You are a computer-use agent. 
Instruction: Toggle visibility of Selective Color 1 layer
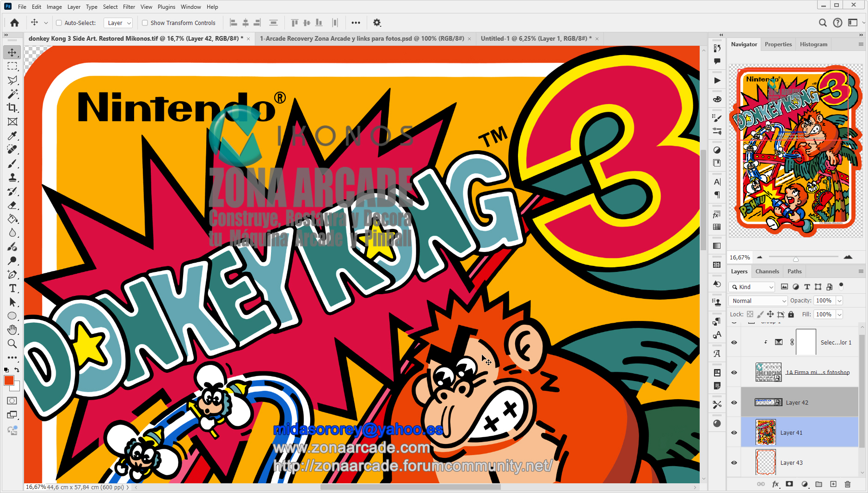734,342
